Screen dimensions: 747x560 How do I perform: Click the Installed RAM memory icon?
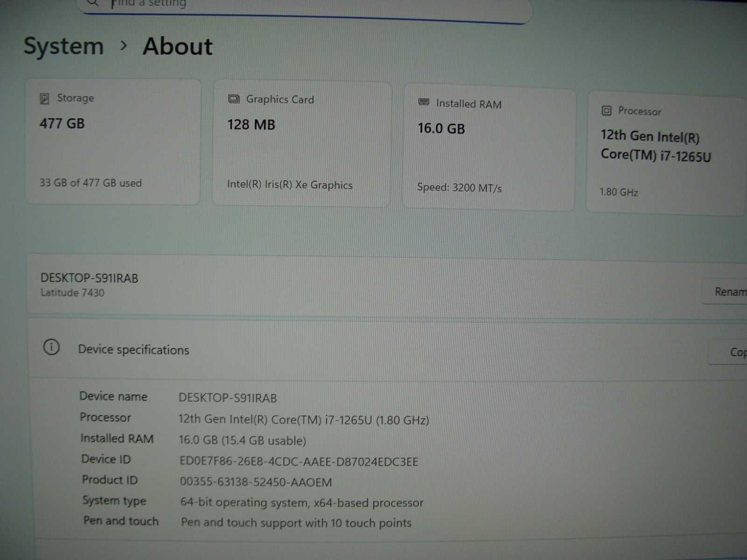pyautogui.click(x=423, y=102)
